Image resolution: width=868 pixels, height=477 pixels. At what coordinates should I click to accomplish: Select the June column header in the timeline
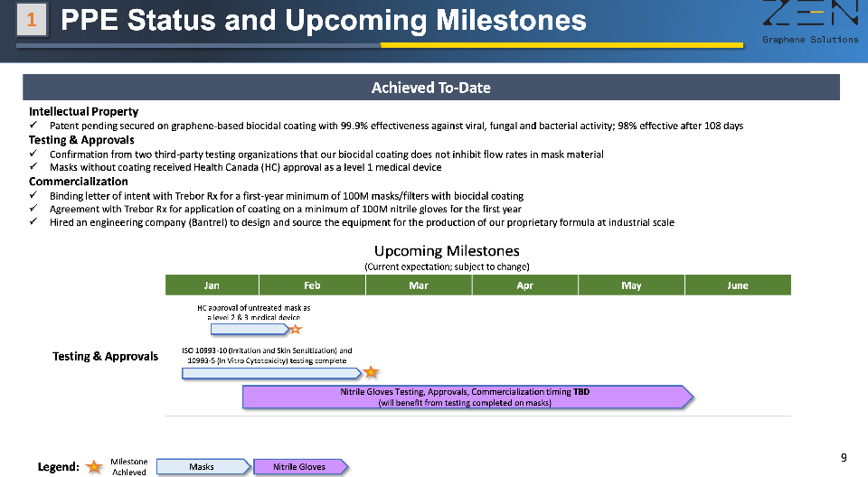[x=737, y=285]
